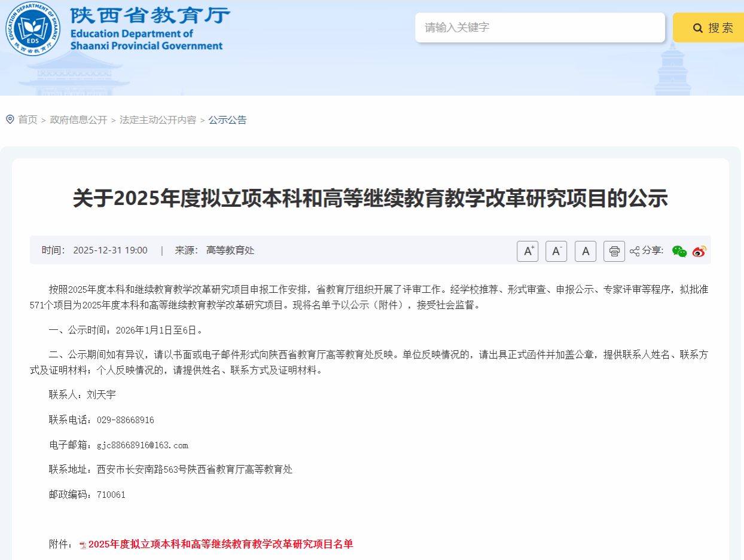
Task: Click the Education Department circular logo
Action: pos(33,28)
